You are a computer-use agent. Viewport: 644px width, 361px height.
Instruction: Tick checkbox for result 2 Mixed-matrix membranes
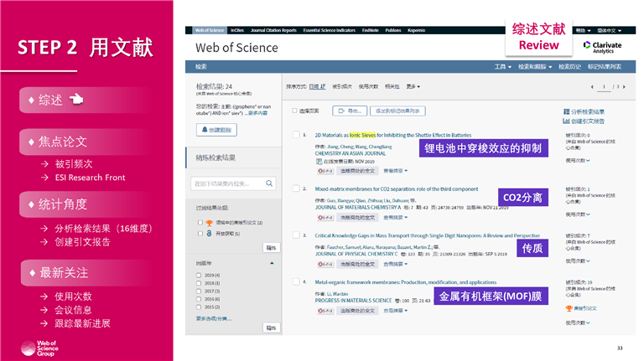[296, 188]
